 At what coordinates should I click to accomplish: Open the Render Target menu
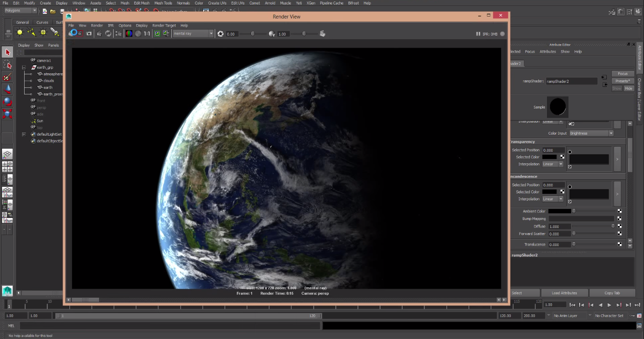[x=164, y=25]
